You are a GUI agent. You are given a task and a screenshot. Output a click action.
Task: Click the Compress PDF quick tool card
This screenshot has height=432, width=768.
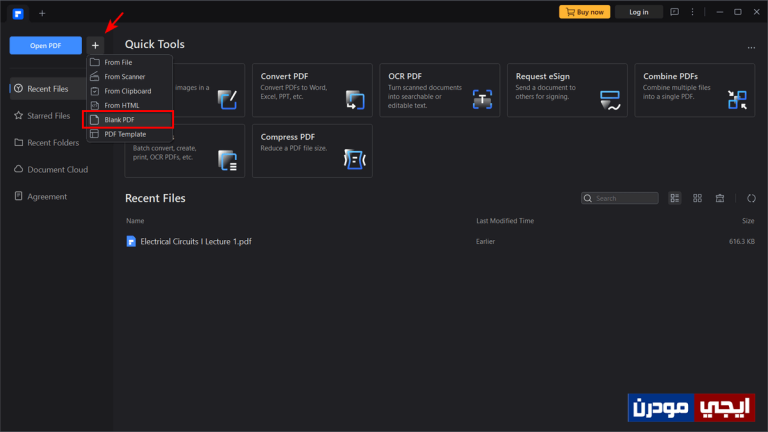[x=312, y=151]
